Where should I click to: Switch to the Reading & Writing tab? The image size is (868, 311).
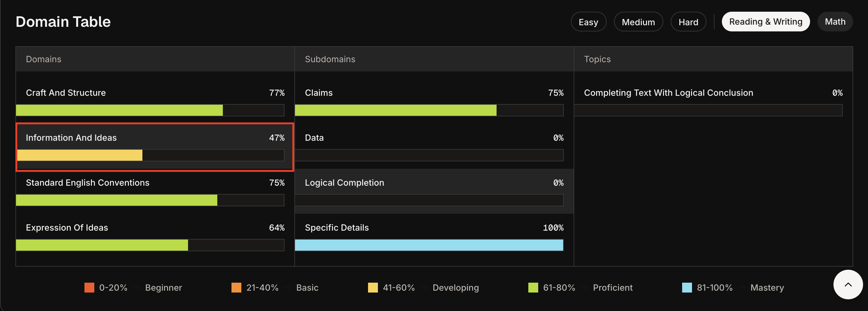pyautogui.click(x=766, y=22)
